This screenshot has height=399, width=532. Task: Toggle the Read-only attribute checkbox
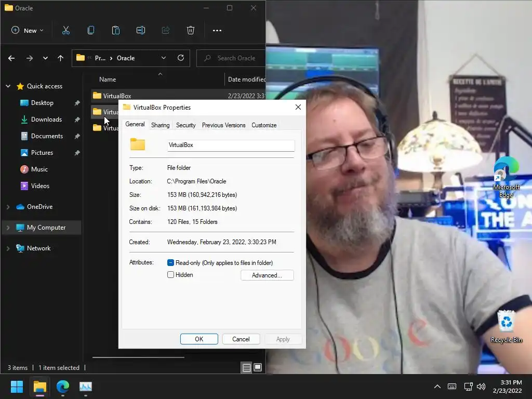point(170,262)
